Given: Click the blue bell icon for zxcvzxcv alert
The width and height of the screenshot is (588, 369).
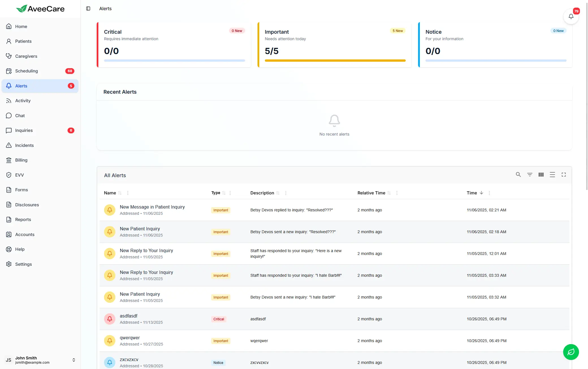Looking at the screenshot, I should click(x=110, y=362).
